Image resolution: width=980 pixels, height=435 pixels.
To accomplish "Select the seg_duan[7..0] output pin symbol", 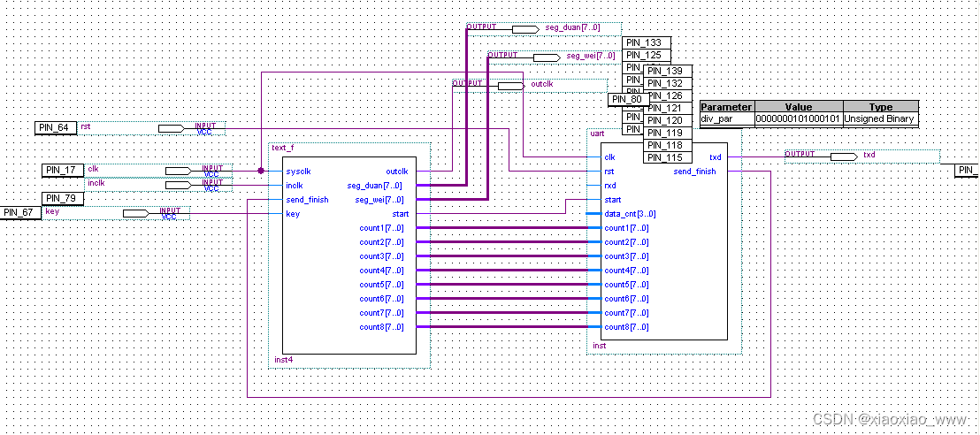I will 525,29.
